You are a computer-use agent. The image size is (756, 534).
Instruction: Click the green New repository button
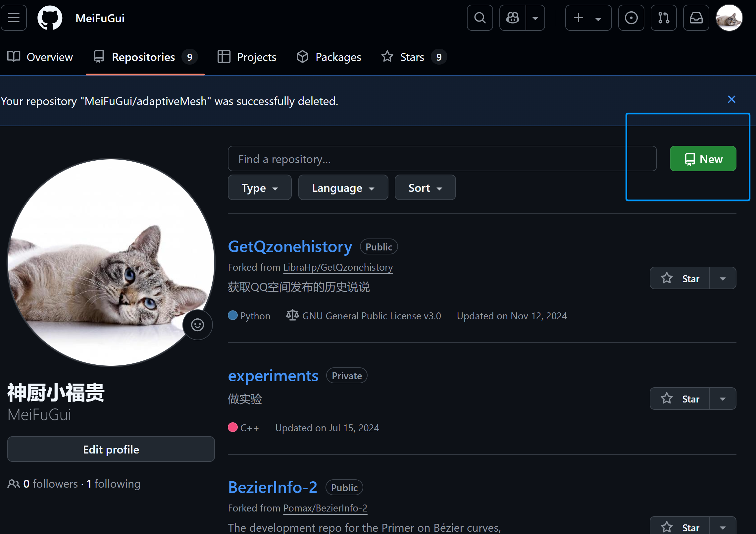(x=703, y=159)
